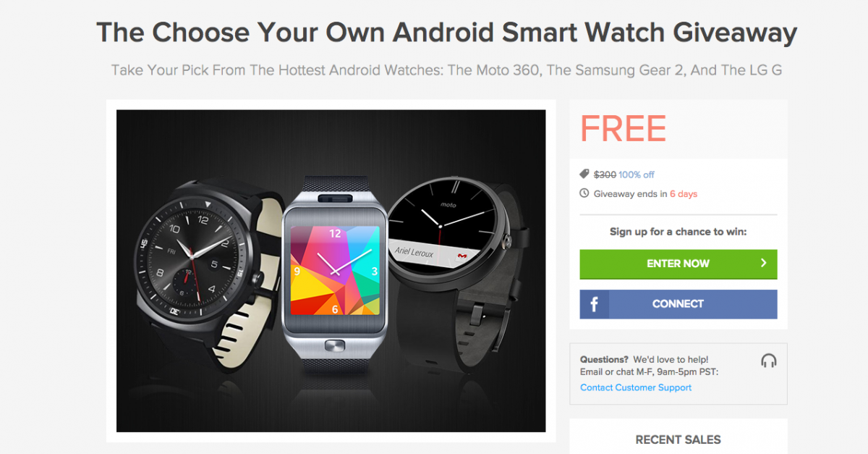Click the arrow chevron on ENTER NOW

763,264
